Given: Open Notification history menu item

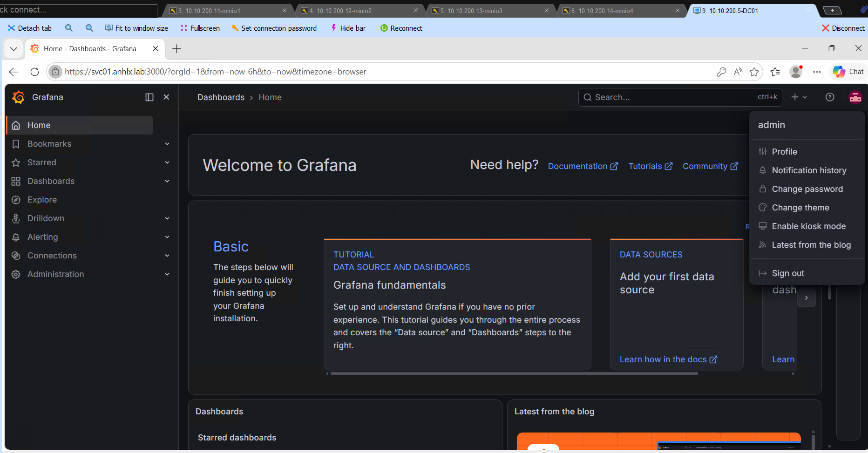Looking at the screenshot, I should [x=807, y=170].
